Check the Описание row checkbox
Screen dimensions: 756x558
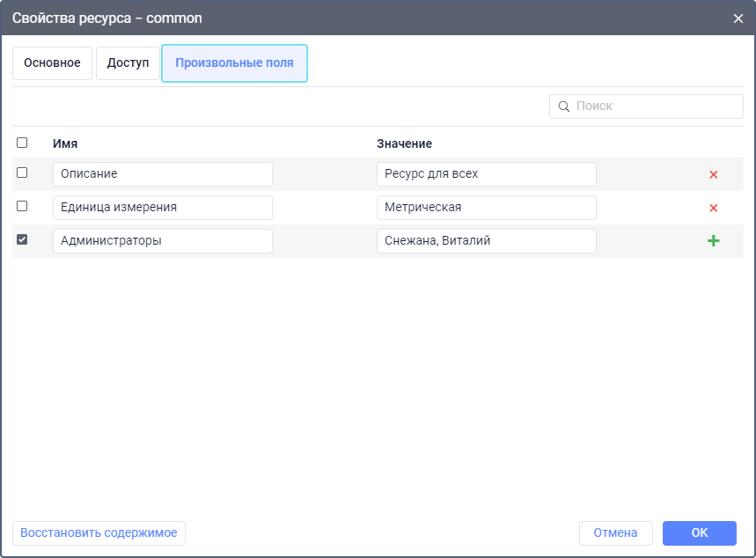(x=22, y=173)
